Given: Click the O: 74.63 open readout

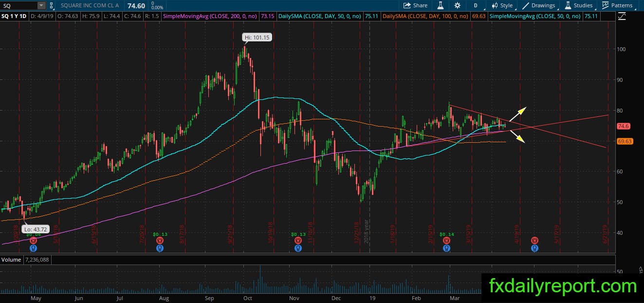Looking at the screenshot, I should (68, 16).
